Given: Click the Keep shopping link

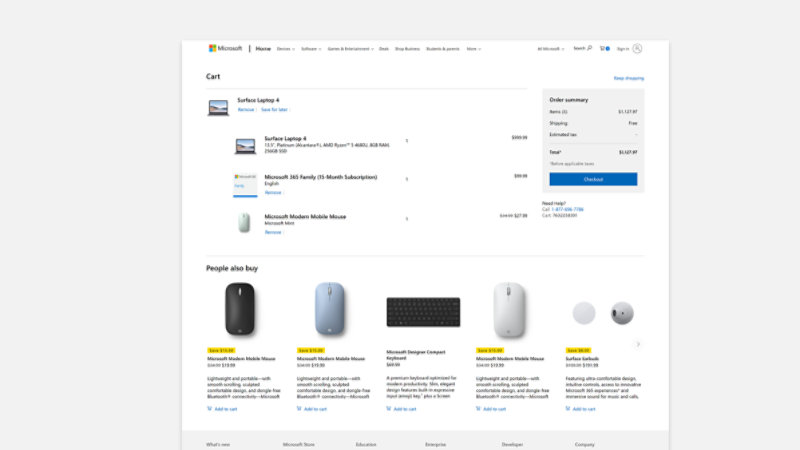Looking at the screenshot, I should pyautogui.click(x=628, y=78).
